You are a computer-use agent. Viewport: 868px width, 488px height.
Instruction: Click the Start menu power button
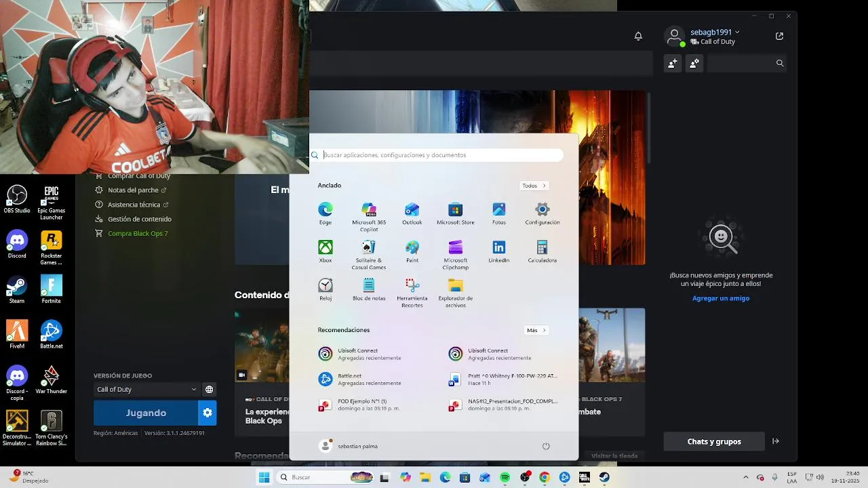tap(546, 446)
